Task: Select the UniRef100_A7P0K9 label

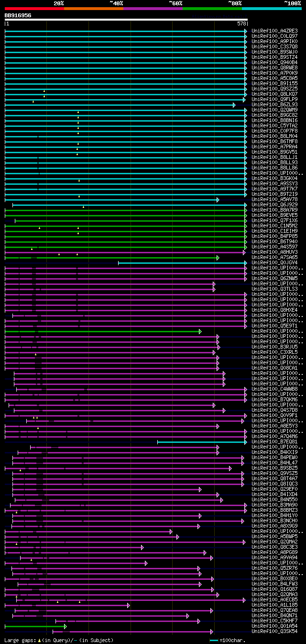Action: [274, 73]
